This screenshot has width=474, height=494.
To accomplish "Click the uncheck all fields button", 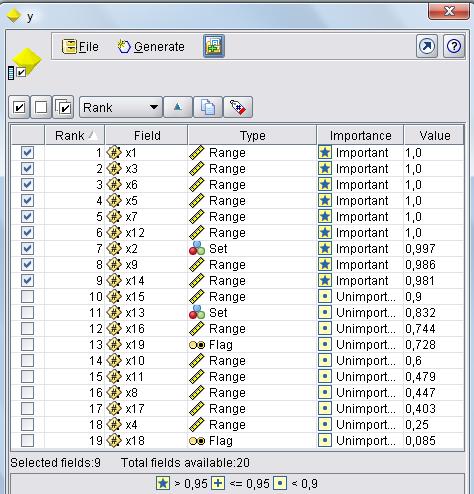I will [x=41, y=107].
